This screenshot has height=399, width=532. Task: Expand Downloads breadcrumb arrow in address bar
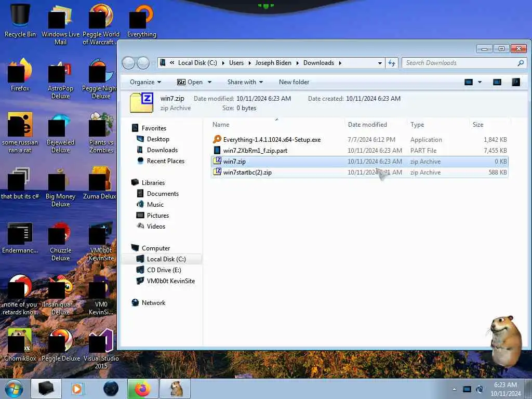340,63
